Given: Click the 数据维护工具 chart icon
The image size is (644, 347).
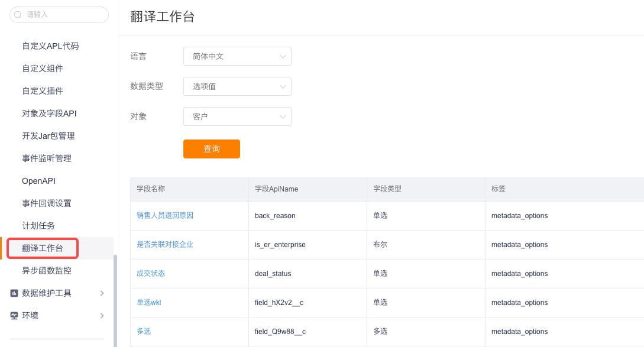Looking at the screenshot, I should (14, 293).
